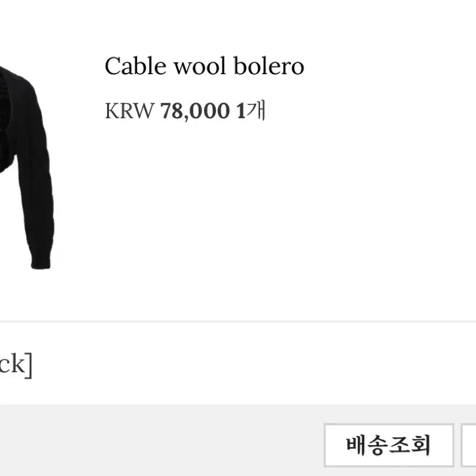Click the KRW currency label
This screenshot has width=476, height=476.
point(129,111)
